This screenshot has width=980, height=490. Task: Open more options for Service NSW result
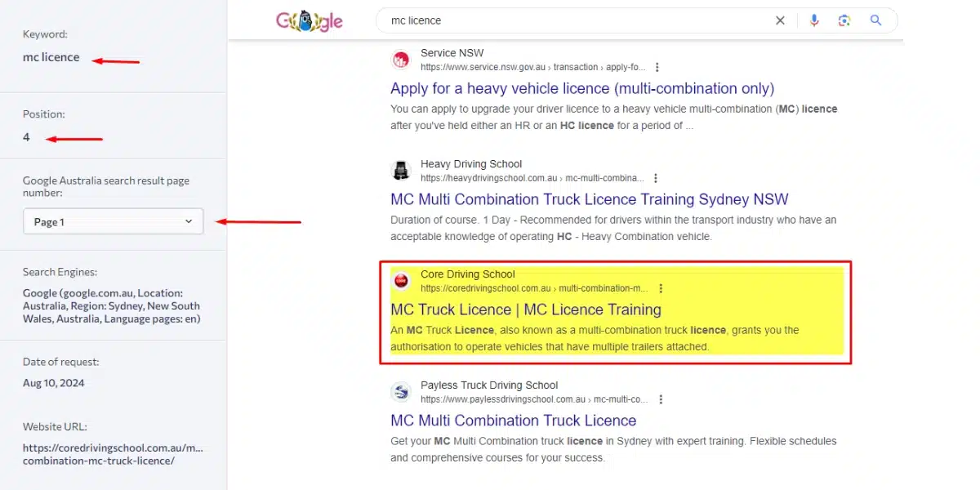pos(657,67)
